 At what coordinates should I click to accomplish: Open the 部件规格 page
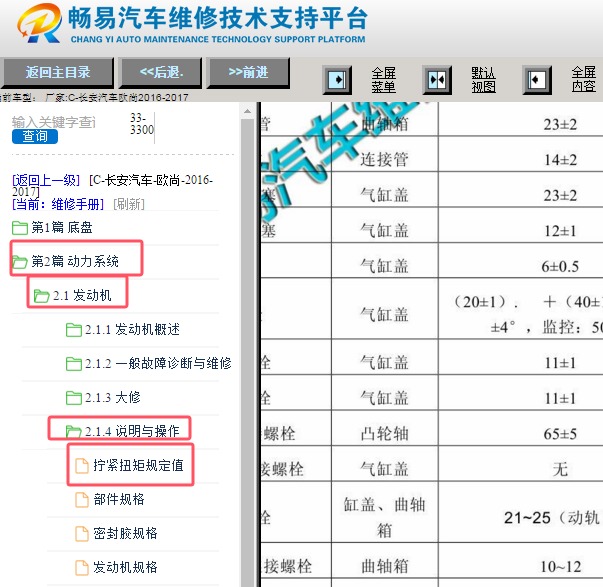tap(119, 500)
